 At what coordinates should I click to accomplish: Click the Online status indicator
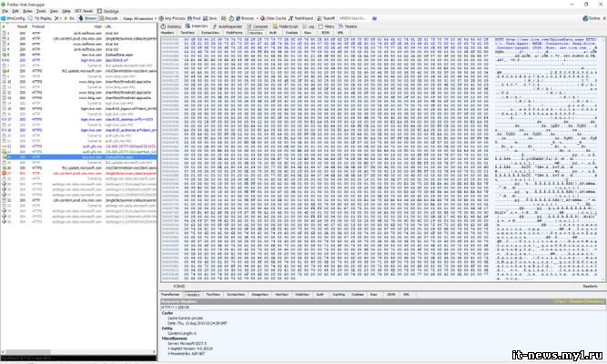click(592, 18)
